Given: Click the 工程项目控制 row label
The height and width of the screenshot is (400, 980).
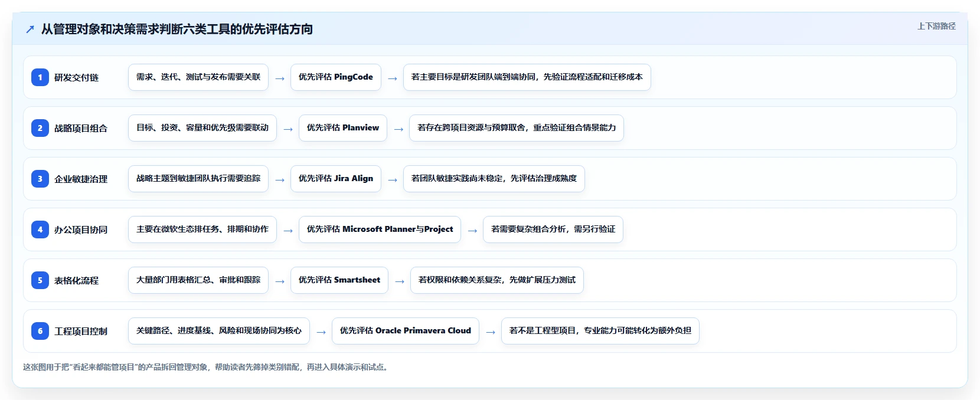Looking at the screenshot, I should click(x=81, y=331).
